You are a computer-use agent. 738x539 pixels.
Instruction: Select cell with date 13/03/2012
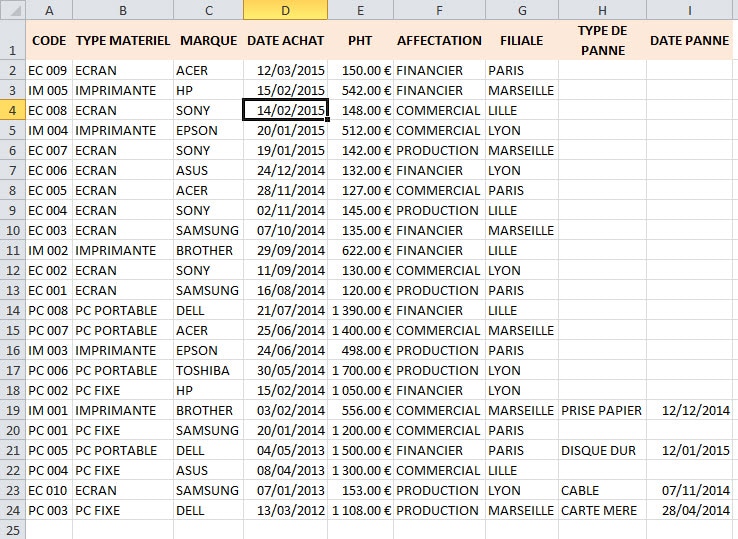[285, 510]
